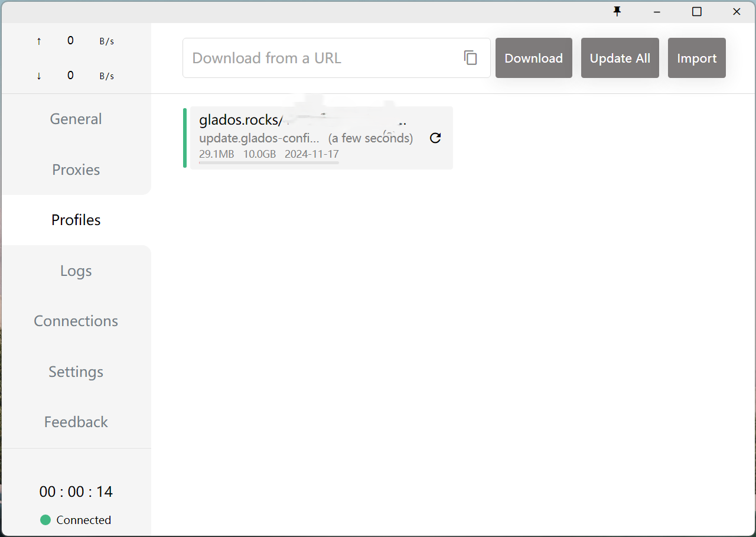Click the pin window icon
This screenshot has width=756, height=537.
pos(617,11)
